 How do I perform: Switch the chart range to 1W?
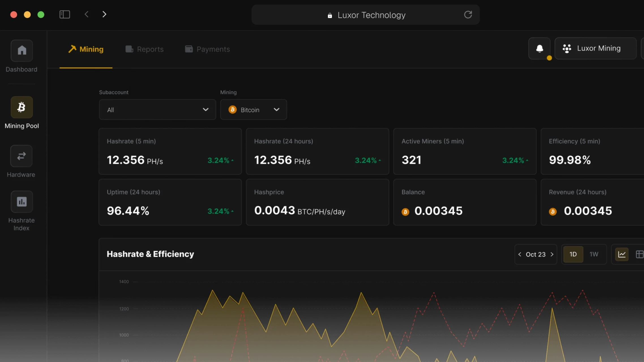[594, 254]
